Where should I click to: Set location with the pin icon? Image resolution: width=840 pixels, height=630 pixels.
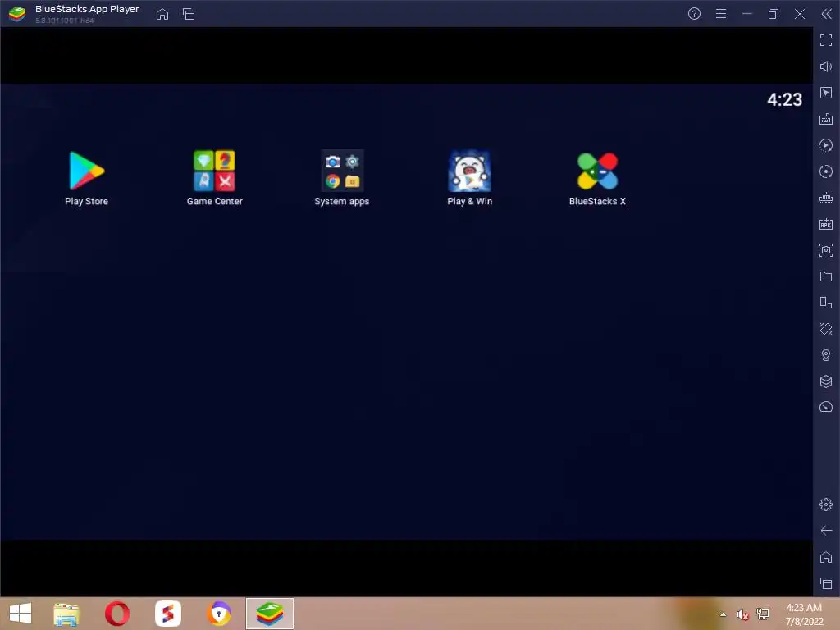pyautogui.click(x=826, y=355)
